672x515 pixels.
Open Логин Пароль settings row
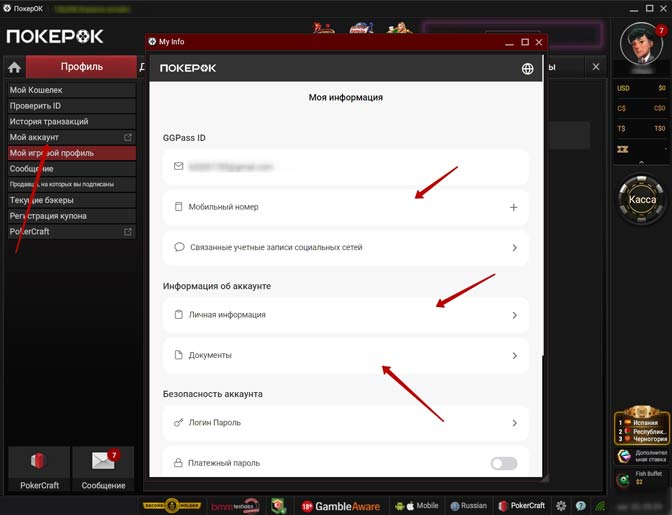(345, 423)
